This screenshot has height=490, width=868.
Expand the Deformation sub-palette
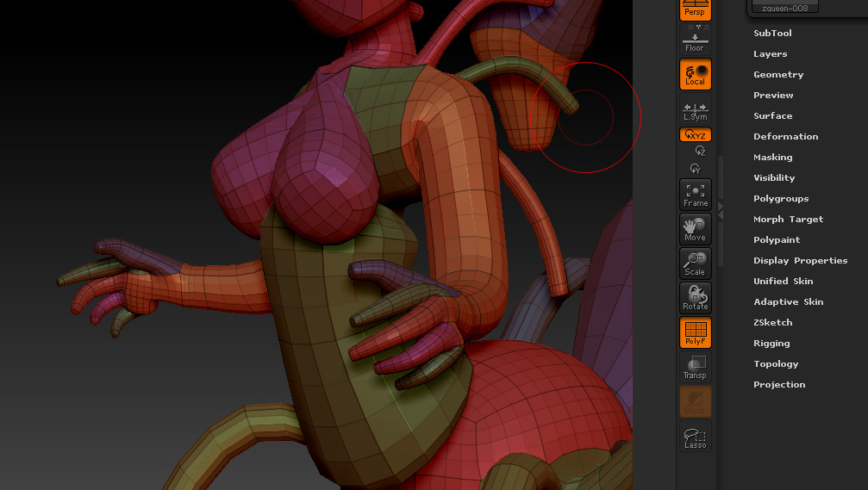(785, 137)
